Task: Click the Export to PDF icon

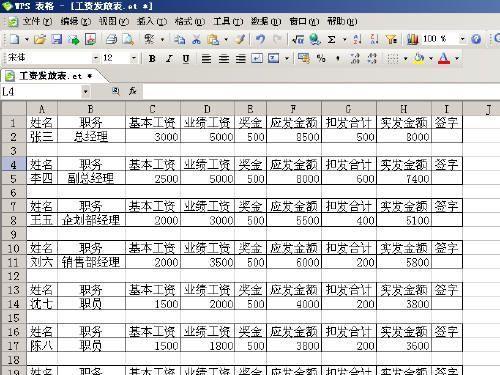Action: point(90,39)
